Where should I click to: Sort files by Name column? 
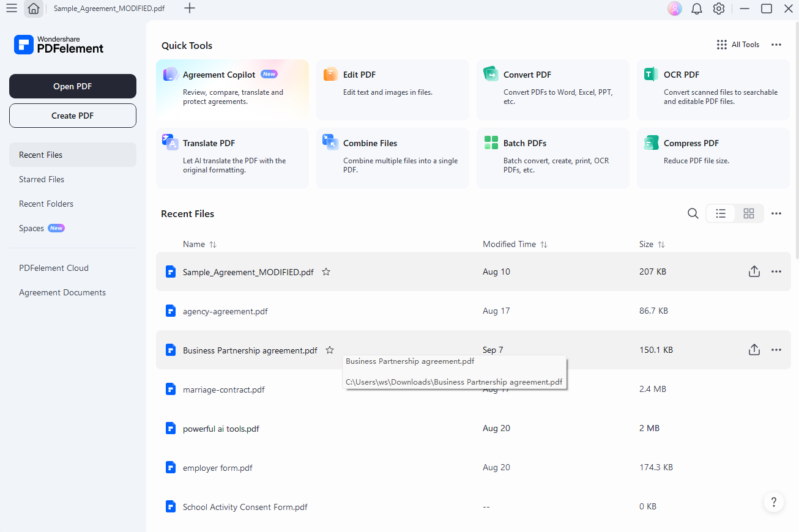tap(200, 244)
